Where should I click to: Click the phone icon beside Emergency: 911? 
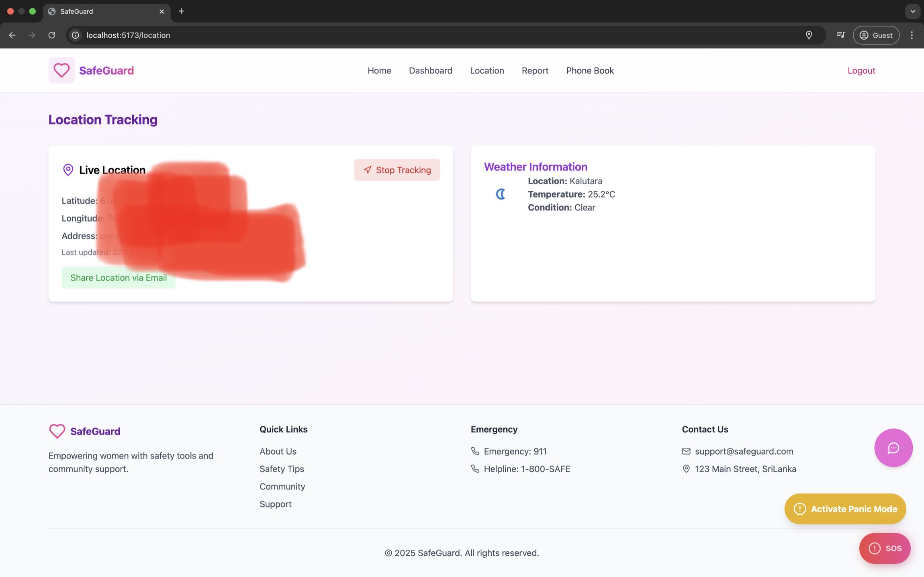[x=475, y=451]
